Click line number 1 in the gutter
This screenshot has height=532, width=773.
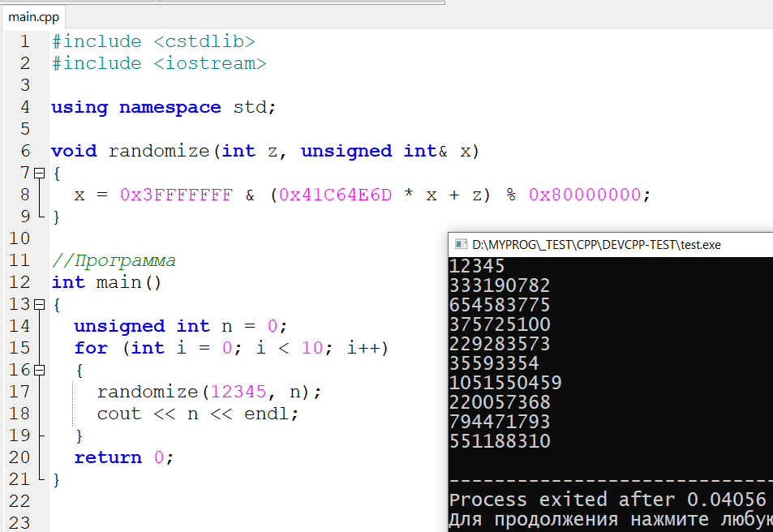(x=24, y=41)
